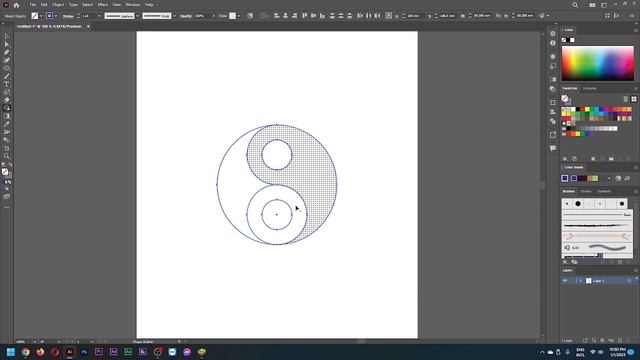Open the File menu

(x=33, y=5)
